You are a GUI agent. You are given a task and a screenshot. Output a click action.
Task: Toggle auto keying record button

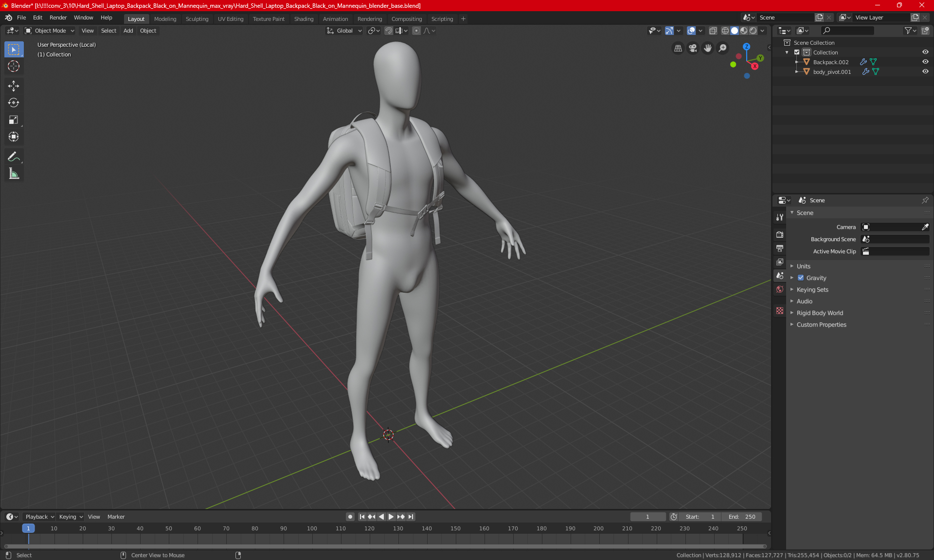click(350, 517)
